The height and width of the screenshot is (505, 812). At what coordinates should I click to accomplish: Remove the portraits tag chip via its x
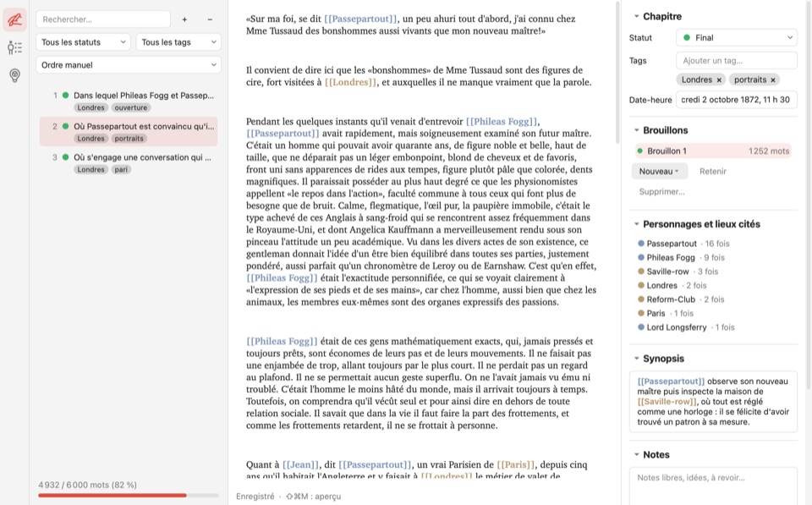(772, 80)
